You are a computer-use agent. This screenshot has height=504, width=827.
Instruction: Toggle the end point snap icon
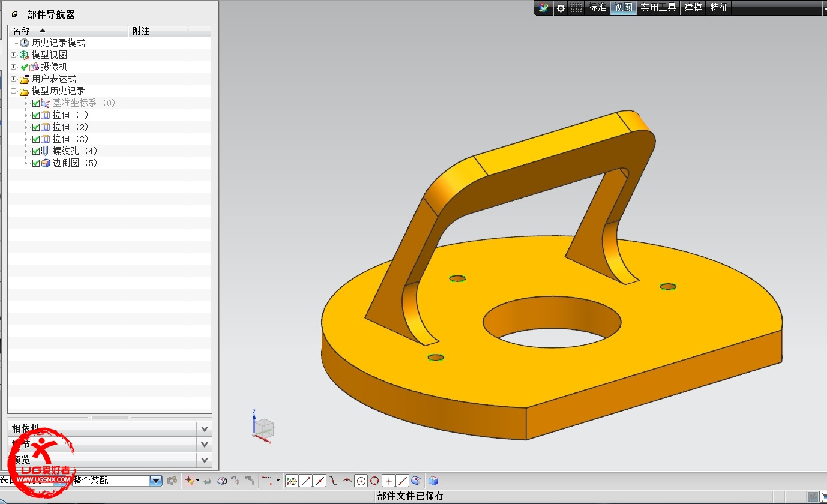306,481
